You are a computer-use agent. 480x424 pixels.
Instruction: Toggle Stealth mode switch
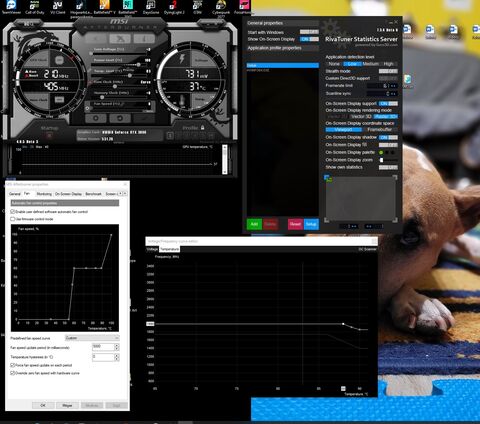coord(388,71)
